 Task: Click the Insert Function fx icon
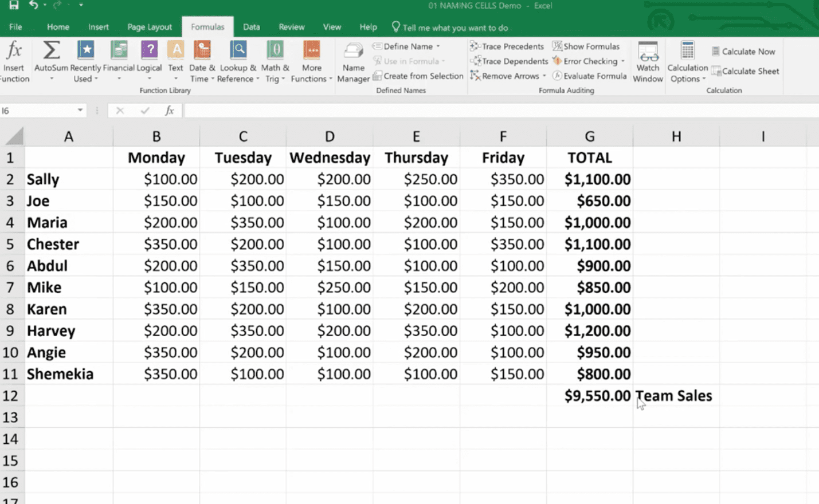coord(14,52)
